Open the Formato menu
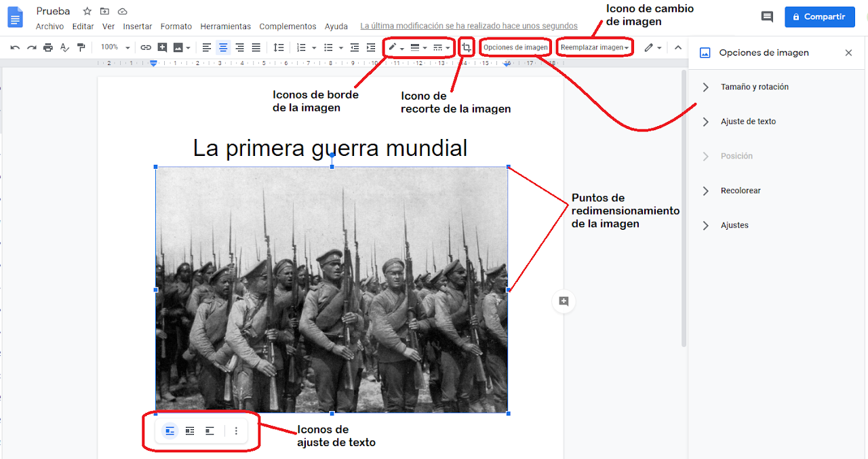The height and width of the screenshot is (459, 868). (x=176, y=26)
